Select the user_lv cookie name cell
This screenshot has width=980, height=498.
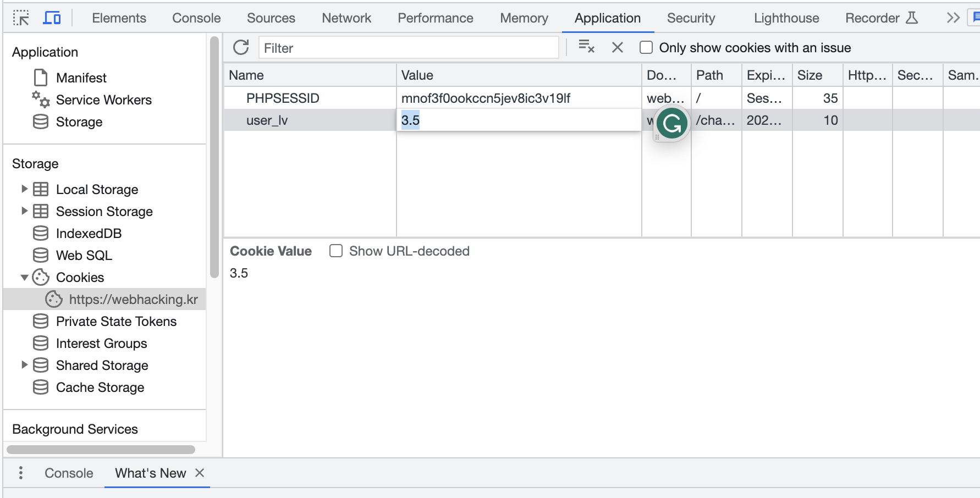pos(267,120)
